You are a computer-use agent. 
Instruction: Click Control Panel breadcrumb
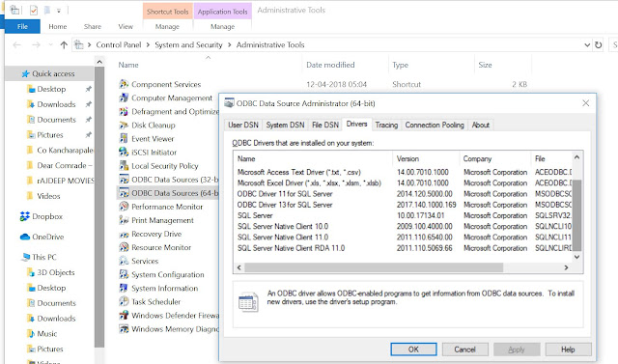(x=119, y=45)
